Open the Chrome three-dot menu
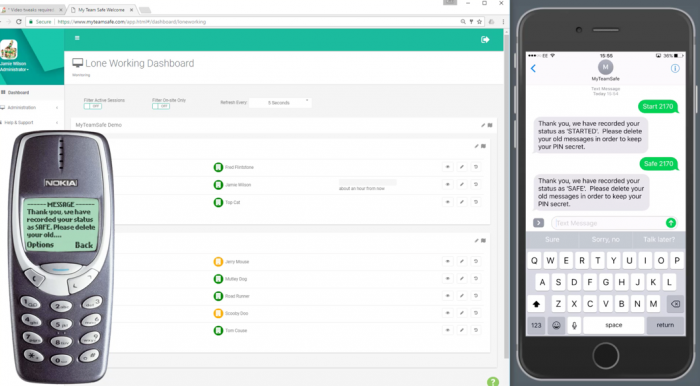The width and height of the screenshot is (700, 386). 503,21
